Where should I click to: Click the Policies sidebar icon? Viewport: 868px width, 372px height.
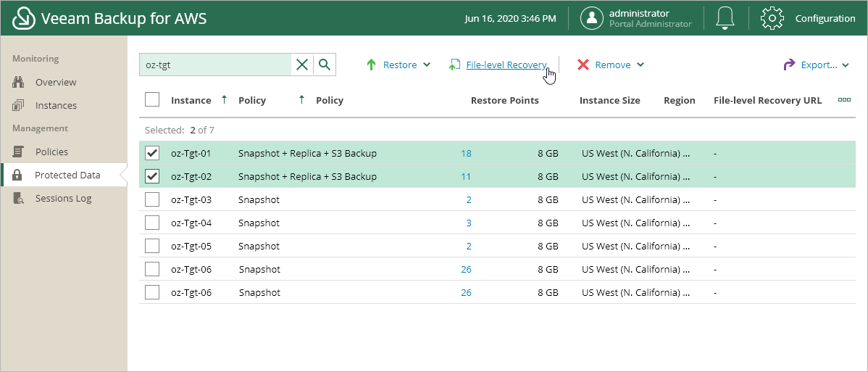coord(17,152)
